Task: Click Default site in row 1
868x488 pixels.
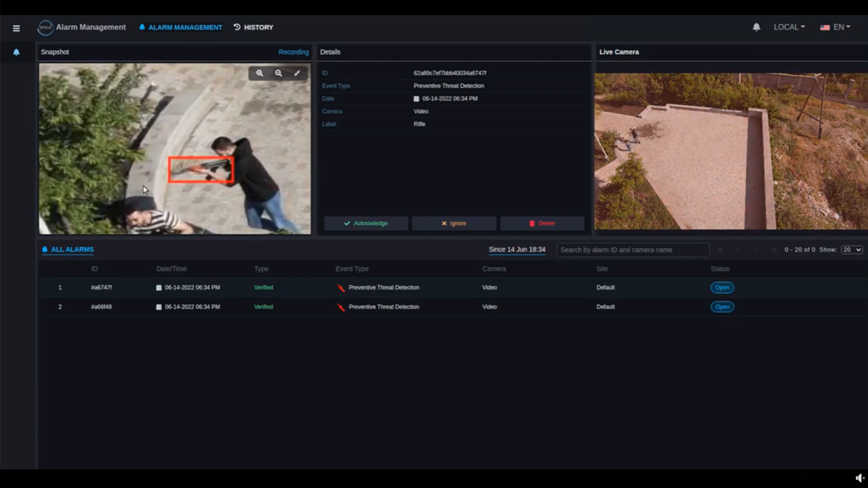Action: click(606, 288)
